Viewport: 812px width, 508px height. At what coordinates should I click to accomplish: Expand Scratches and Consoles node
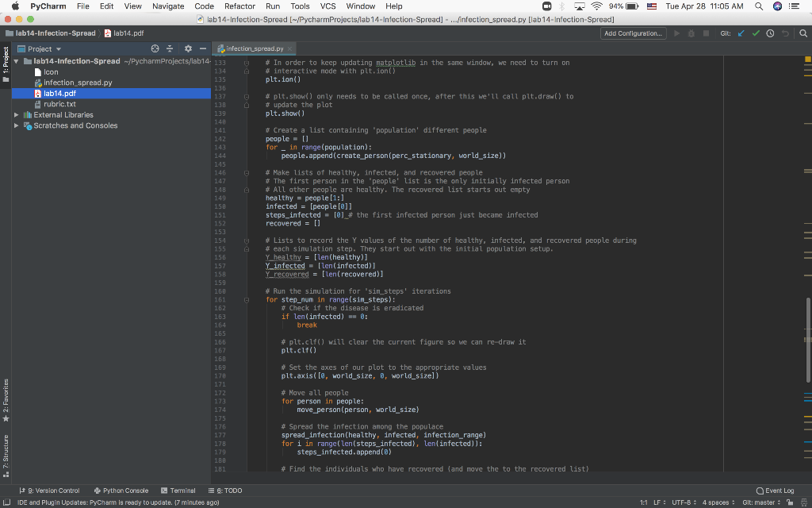click(x=16, y=125)
